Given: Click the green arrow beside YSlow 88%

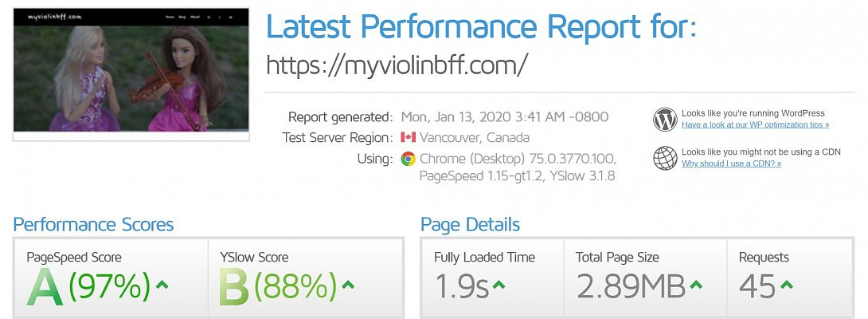Looking at the screenshot, I should pos(348,285).
